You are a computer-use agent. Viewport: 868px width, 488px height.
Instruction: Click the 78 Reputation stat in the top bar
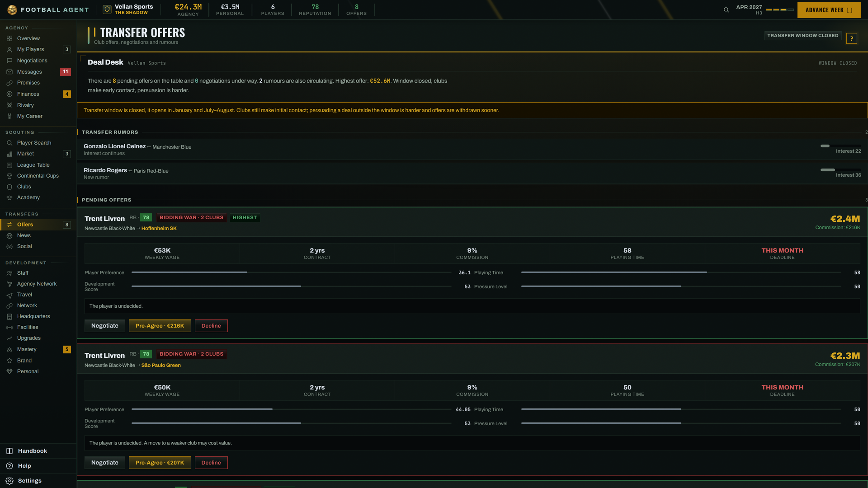pos(315,9)
